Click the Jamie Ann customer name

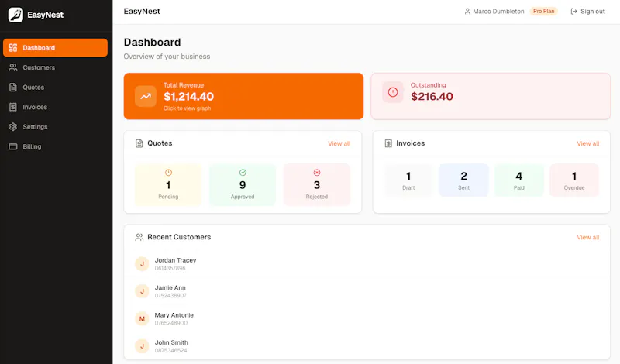(170, 288)
